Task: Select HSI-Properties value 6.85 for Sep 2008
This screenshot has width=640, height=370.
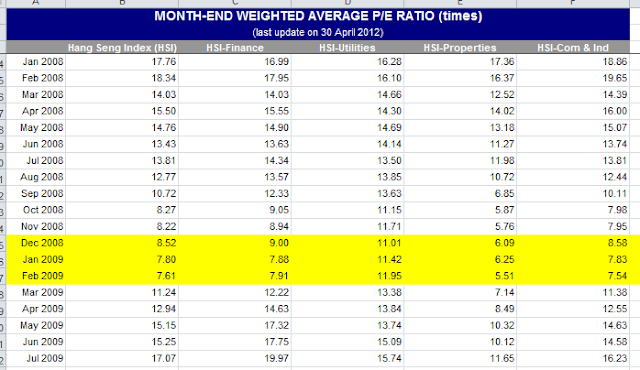Action: [460, 193]
